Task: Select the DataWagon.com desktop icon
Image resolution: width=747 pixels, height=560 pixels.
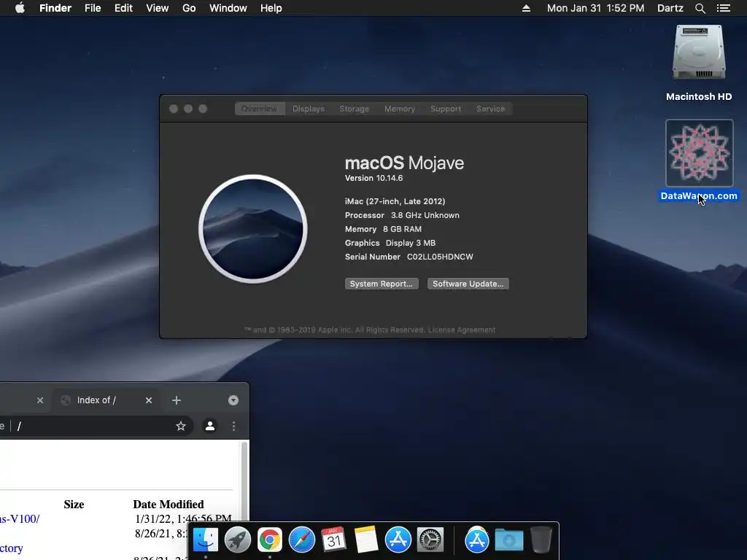Action: [699, 153]
